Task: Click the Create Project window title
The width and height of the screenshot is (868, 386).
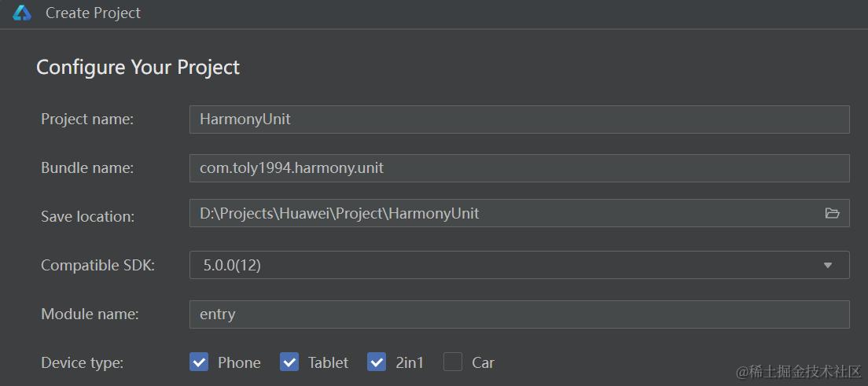Action: tap(93, 13)
